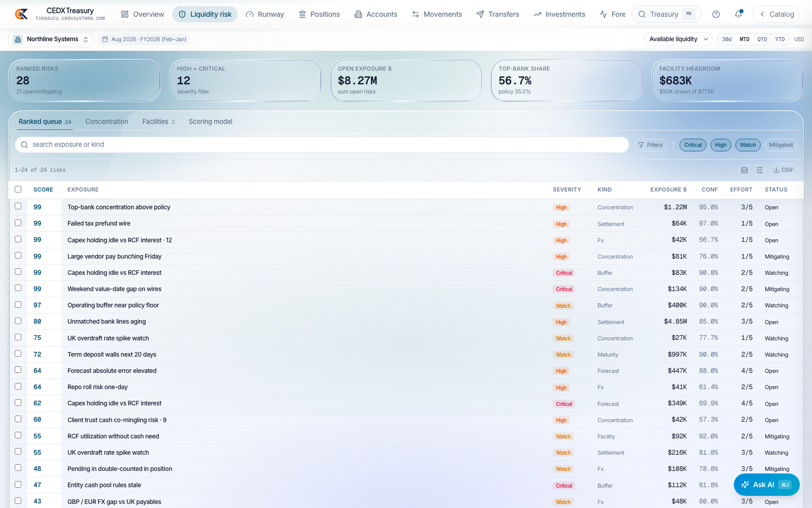Check Unmatched bank lines aging row

[x=18, y=321]
